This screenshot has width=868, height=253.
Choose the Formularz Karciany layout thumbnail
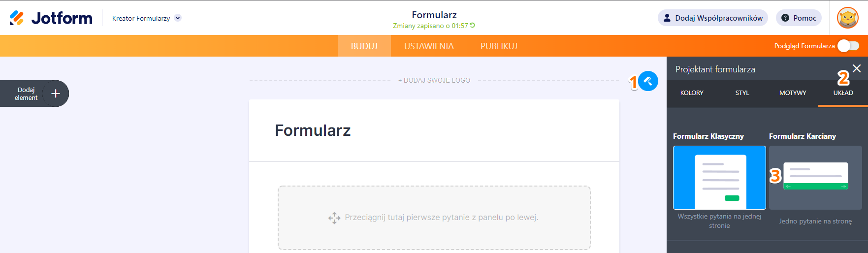[815, 178]
